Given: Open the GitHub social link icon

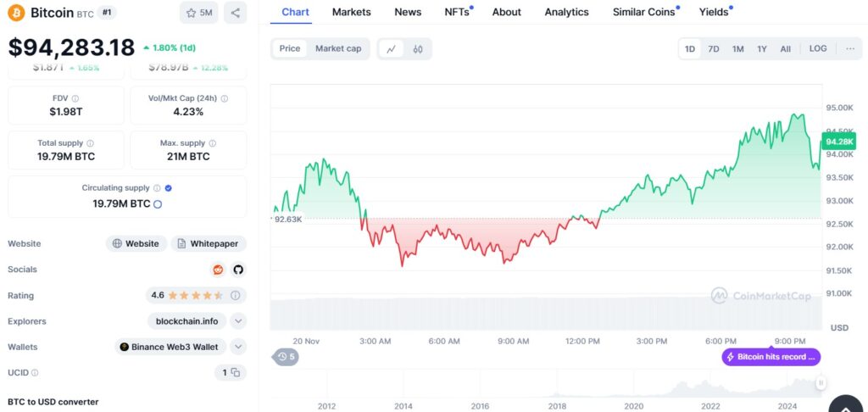Looking at the screenshot, I should [x=238, y=270].
